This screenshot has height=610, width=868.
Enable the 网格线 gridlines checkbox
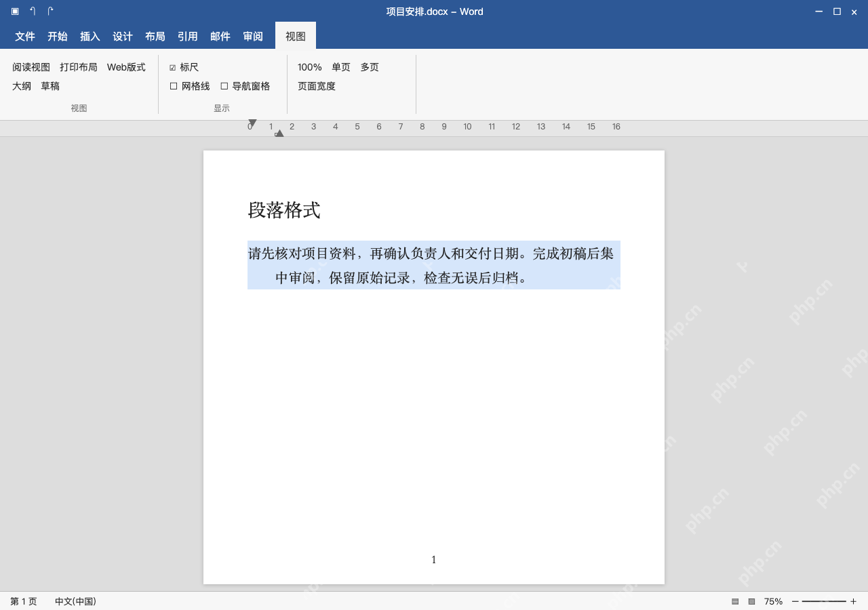click(174, 86)
